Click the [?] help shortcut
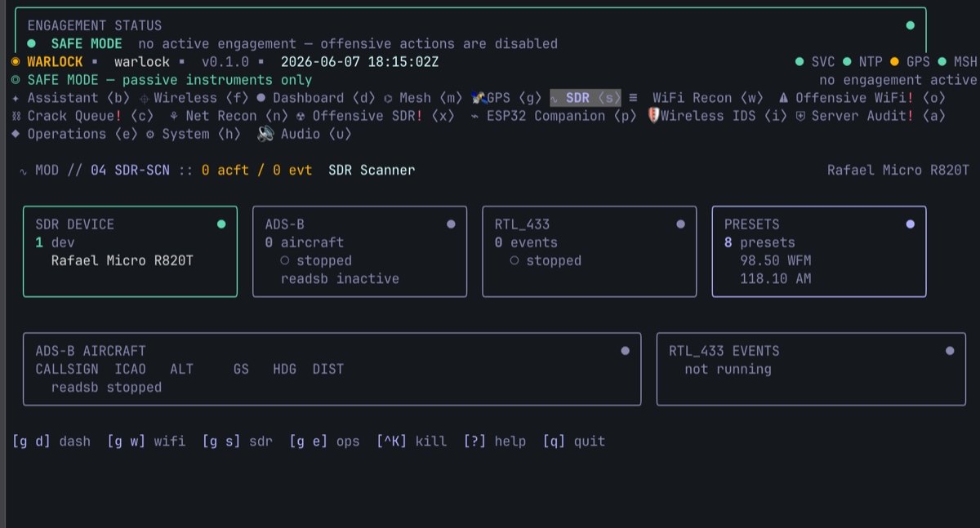The image size is (980, 528). [495, 441]
